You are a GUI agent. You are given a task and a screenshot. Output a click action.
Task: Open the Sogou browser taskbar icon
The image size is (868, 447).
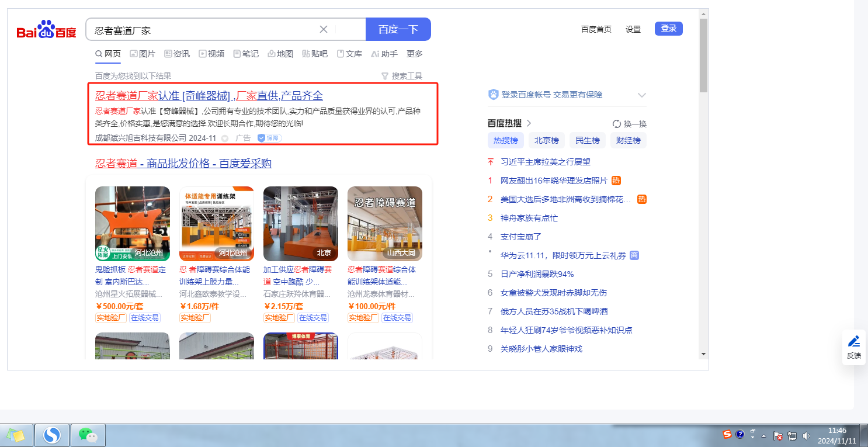52,435
